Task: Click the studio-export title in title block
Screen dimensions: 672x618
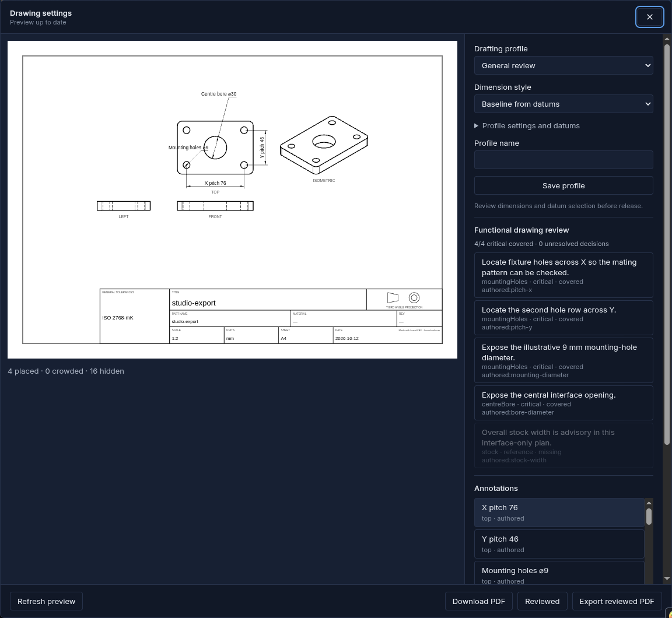Action: coord(193,303)
